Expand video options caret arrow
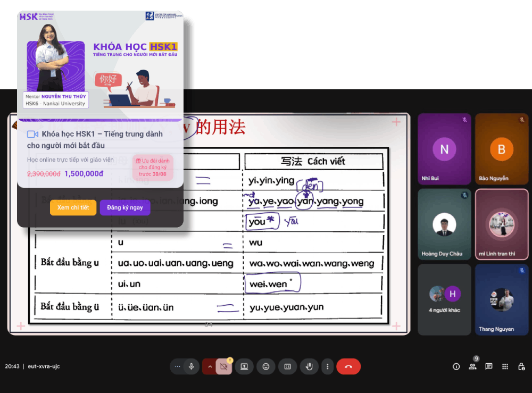 [209, 366]
